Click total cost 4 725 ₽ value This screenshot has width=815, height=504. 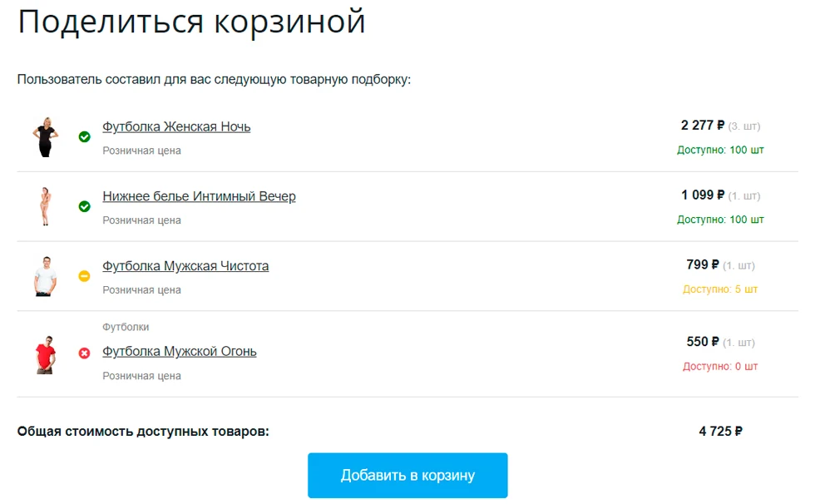click(x=720, y=432)
